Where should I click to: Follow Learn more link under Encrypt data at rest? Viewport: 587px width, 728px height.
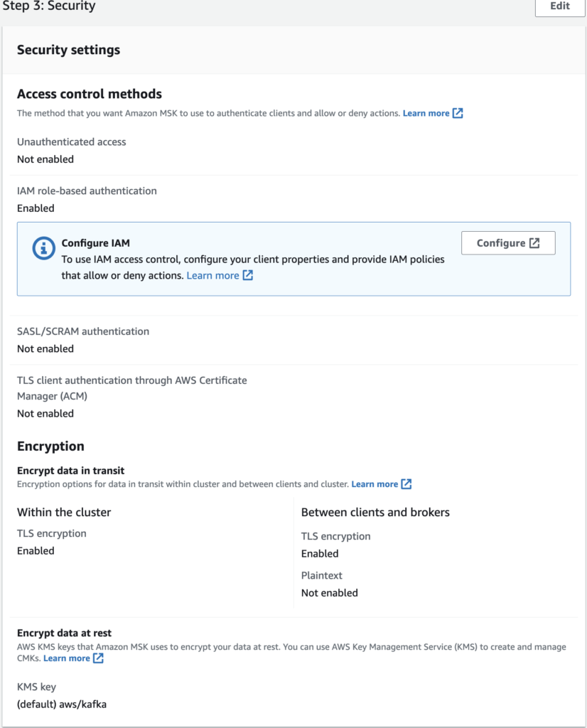(67, 658)
